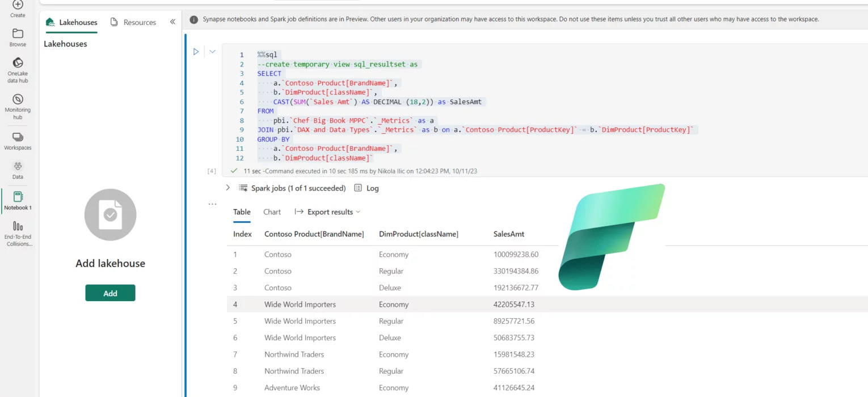Viewport: 868px width, 397px height.
Task: Open the Browse folder icon
Action: pyautogui.click(x=18, y=37)
